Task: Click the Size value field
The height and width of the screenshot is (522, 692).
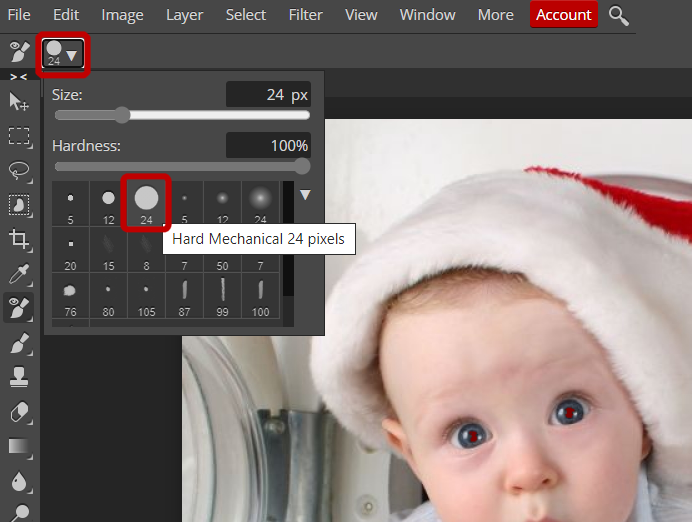Action: click(268, 94)
